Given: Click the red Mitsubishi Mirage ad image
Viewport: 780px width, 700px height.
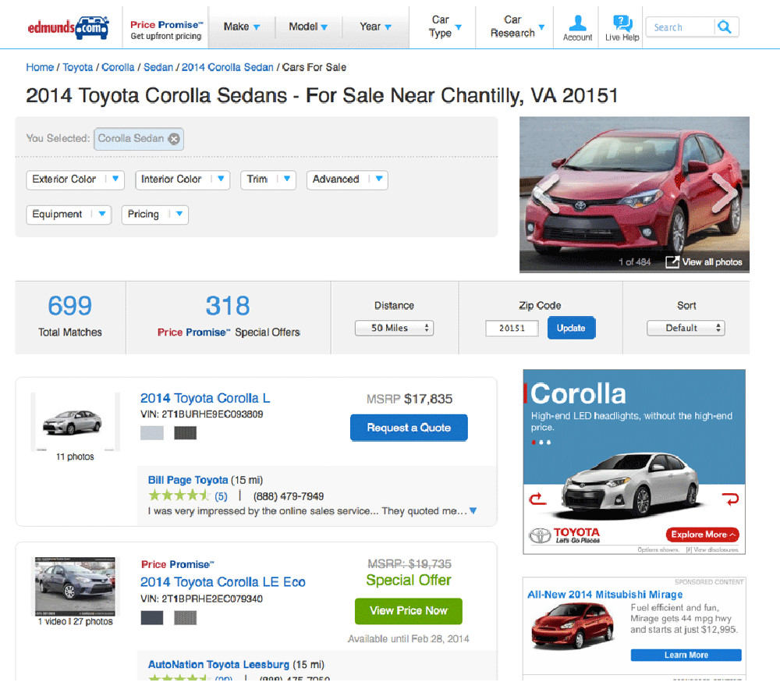Looking at the screenshot, I should [573, 625].
